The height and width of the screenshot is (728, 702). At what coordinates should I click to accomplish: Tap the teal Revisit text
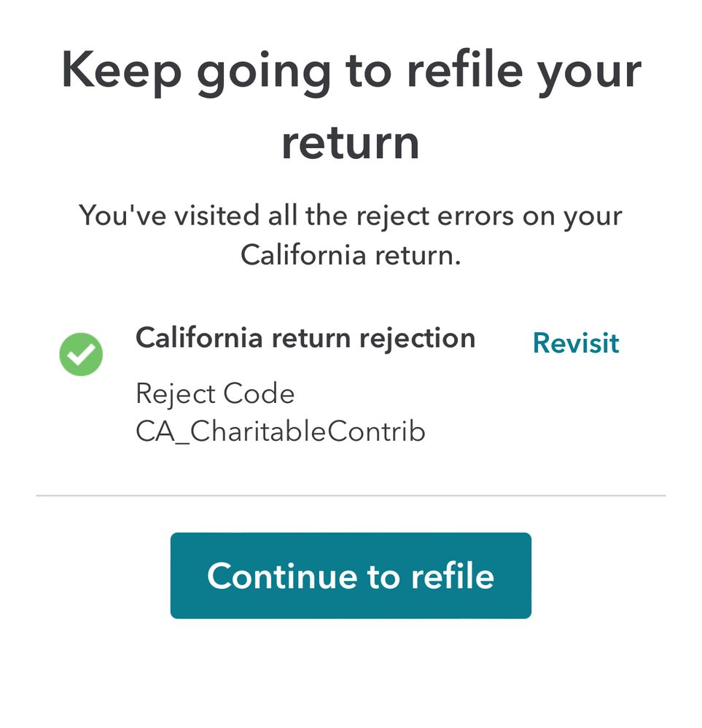(575, 343)
